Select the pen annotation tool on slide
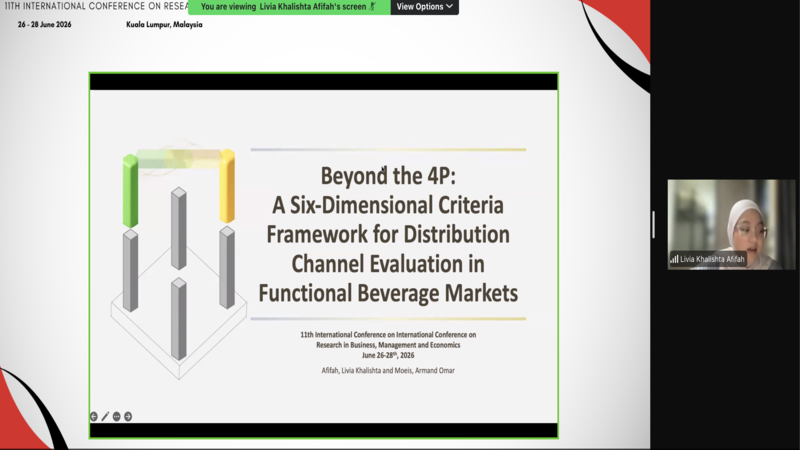The image size is (800, 450). [105, 416]
